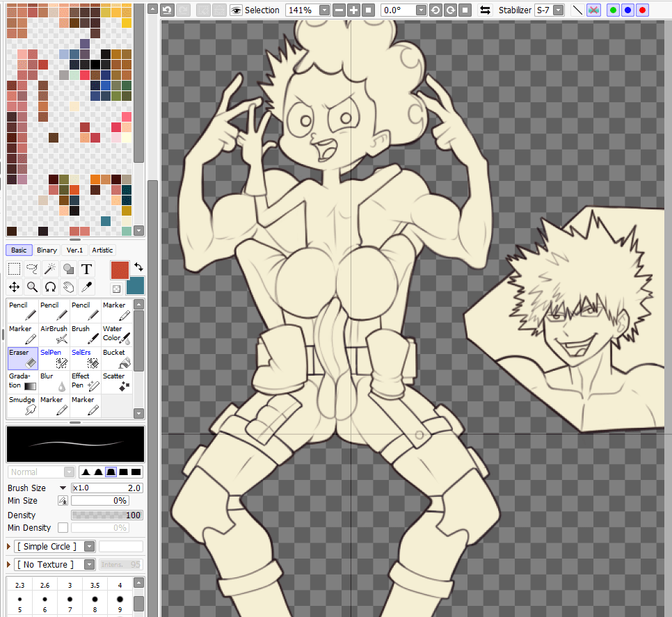672x617 pixels.
Task: Open the [No Texture] dropdown
Action: click(x=88, y=564)
